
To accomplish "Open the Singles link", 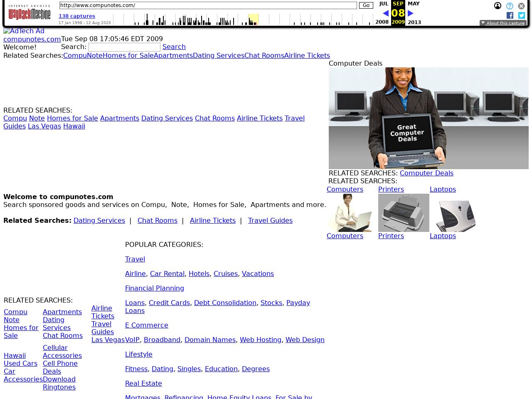I will pyautogui.click(x=189, y=369).
